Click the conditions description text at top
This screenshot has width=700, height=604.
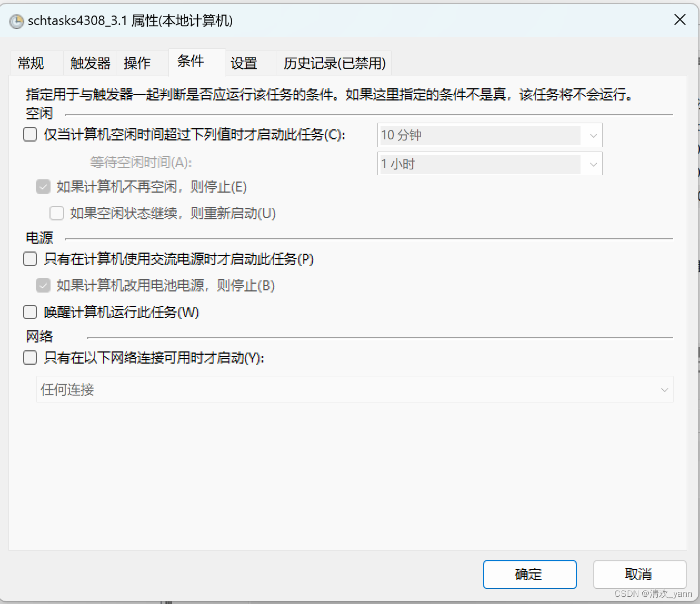click(x=329, y=95)
